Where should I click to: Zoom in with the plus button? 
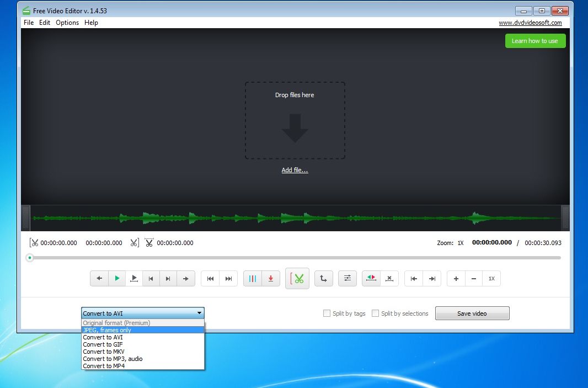click(x=456, y=278)
